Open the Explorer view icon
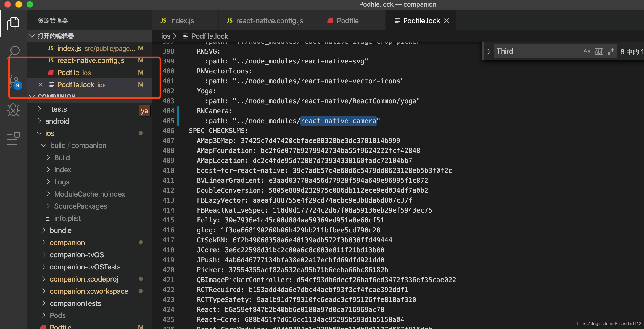 13,23
